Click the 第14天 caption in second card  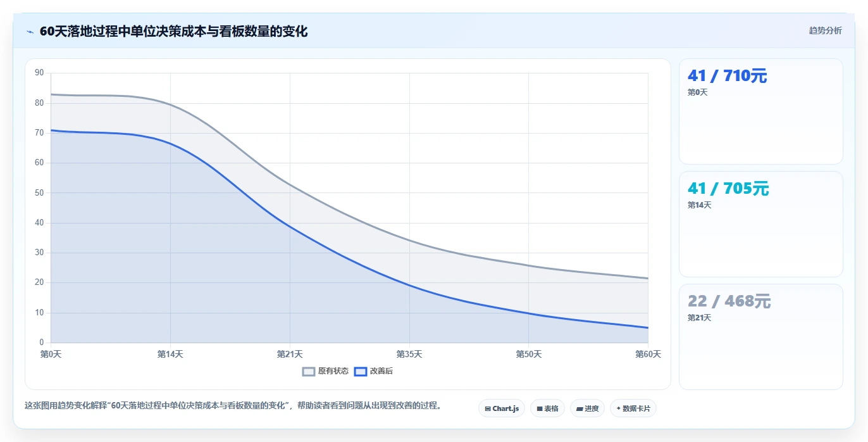(699, 205)
